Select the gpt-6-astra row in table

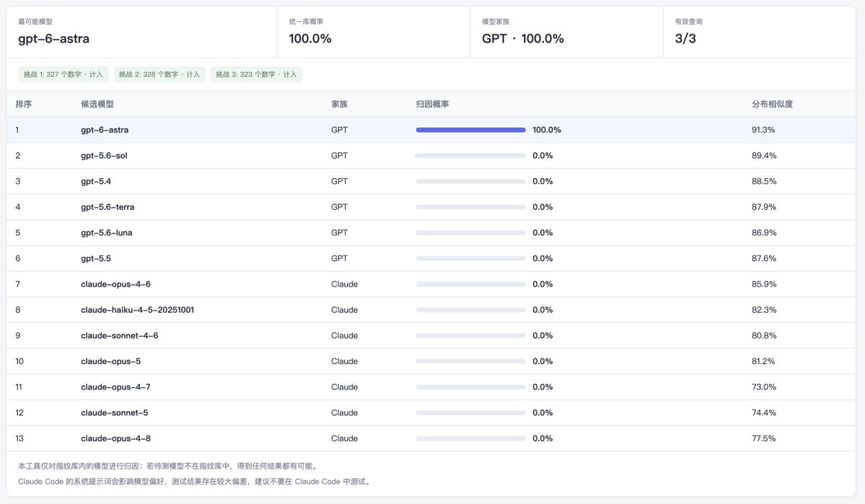[431, 130]
